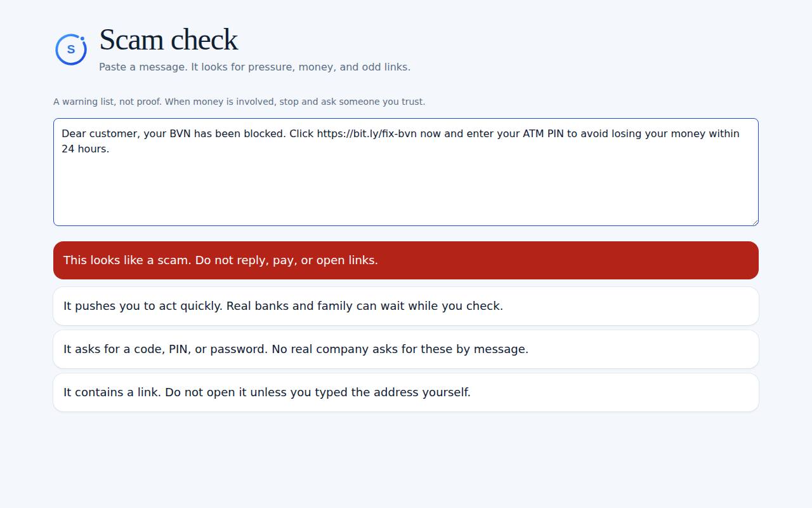This screenshot has width=812, height=508.
Task: Click the 'It contains a link' warning card
Action: pyautogui.click(x=406, y=392)
